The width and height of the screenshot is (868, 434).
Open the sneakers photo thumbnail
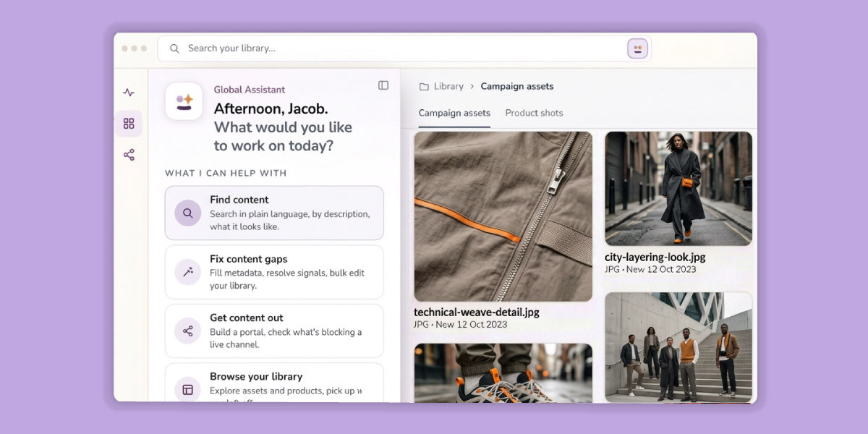pos(503,373)
